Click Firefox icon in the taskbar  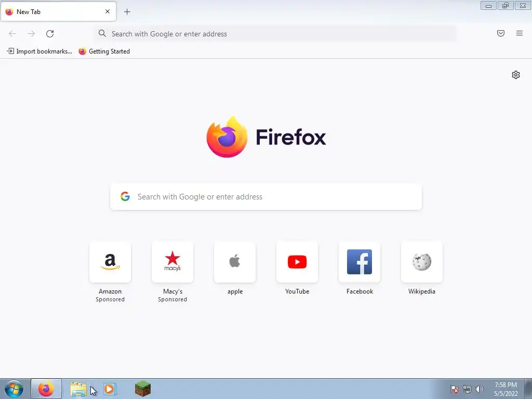46,389
